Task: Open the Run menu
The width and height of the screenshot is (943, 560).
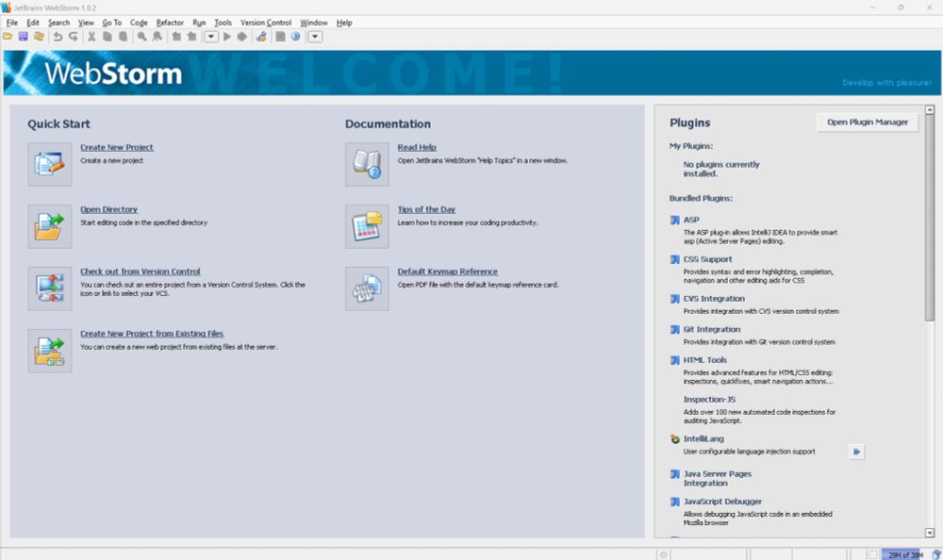Action: coord(199,23)
